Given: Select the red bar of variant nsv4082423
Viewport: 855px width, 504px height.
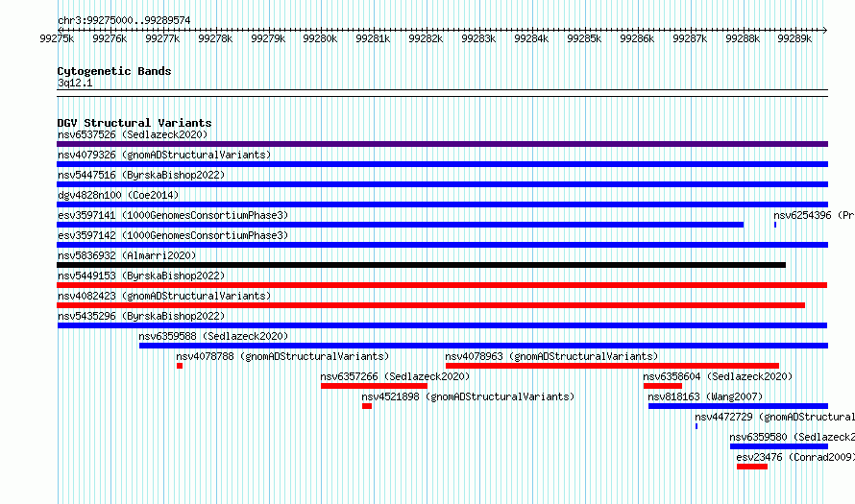Looking at the screenshot, I should point(430,305).
